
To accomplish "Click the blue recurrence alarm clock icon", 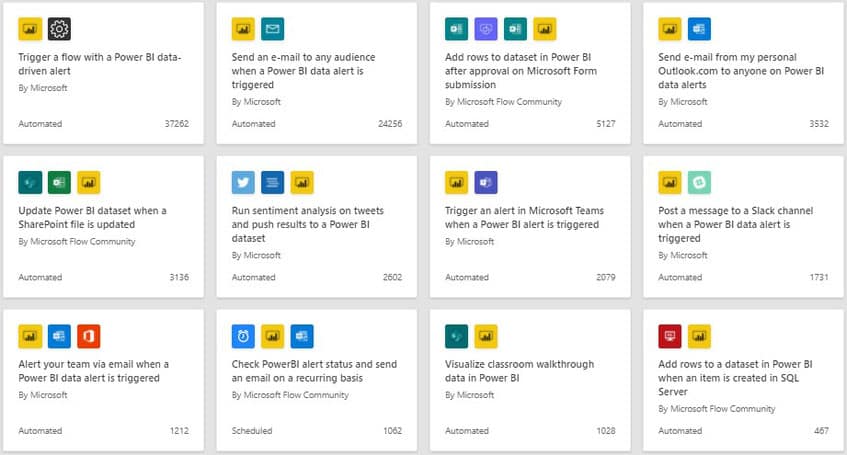I will 244,335.
